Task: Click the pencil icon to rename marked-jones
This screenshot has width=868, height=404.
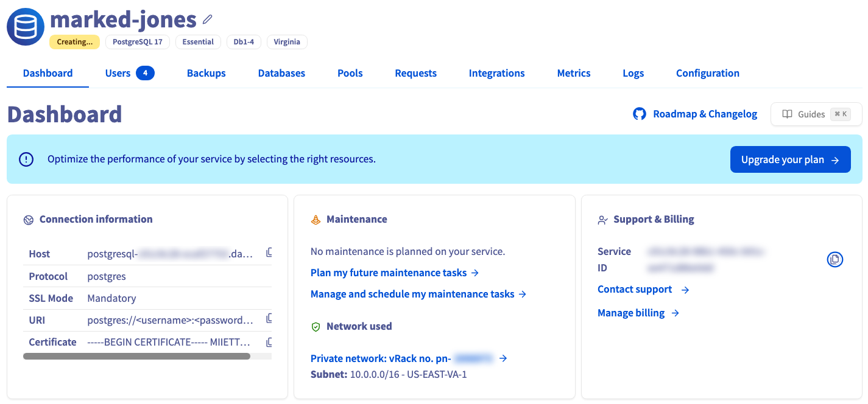Action: (x=208, y=19)
